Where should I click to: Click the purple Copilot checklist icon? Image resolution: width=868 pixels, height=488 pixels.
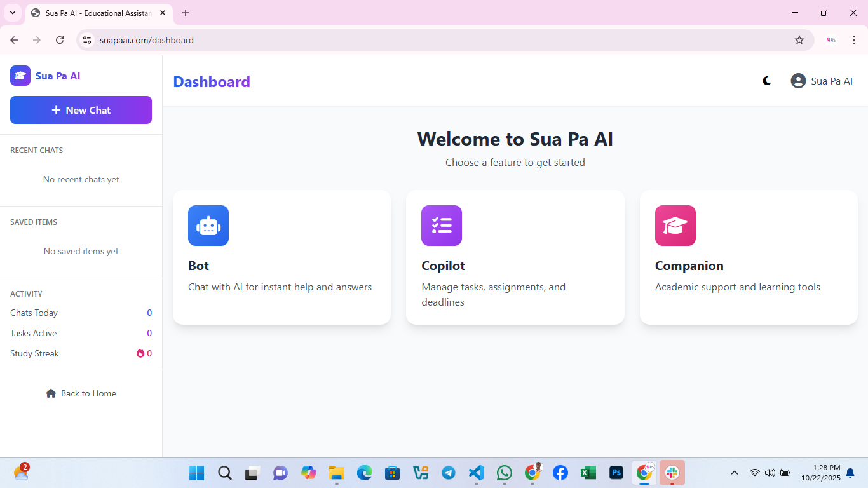(441, 226)
